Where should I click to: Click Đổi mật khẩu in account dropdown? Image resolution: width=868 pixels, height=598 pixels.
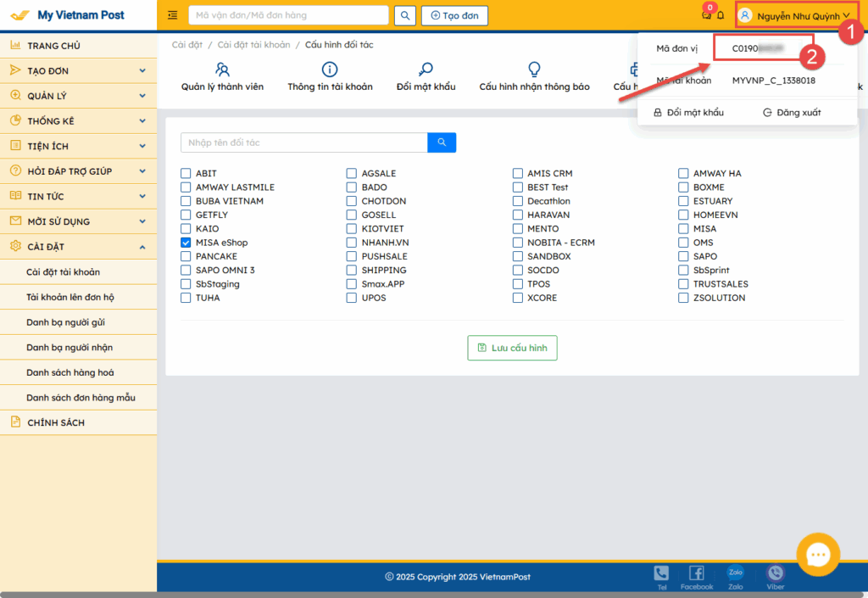click(x=688, y=113)
